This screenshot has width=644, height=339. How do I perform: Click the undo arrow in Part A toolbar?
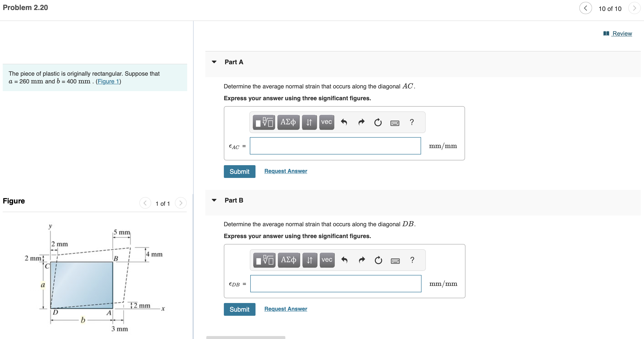(x=344, y=122)
